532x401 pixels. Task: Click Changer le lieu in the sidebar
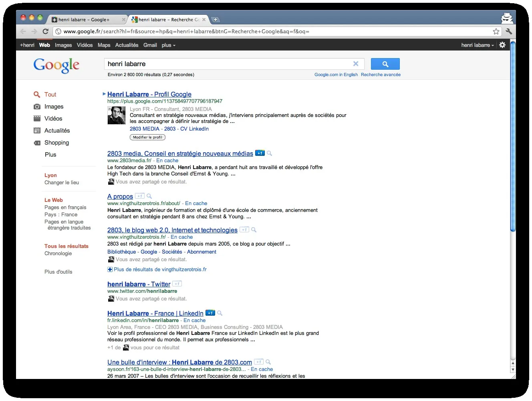coord(62,183)
